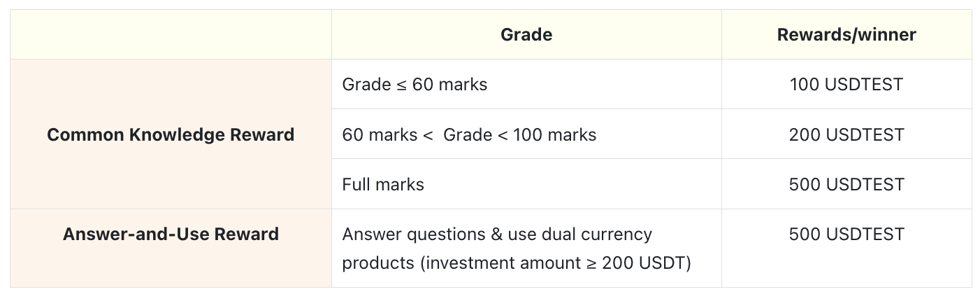The image size is (980, 301).
Task: Click the "Answer questions & use dual currency" text
Action: pyautogui.click(x=497, y=234)
